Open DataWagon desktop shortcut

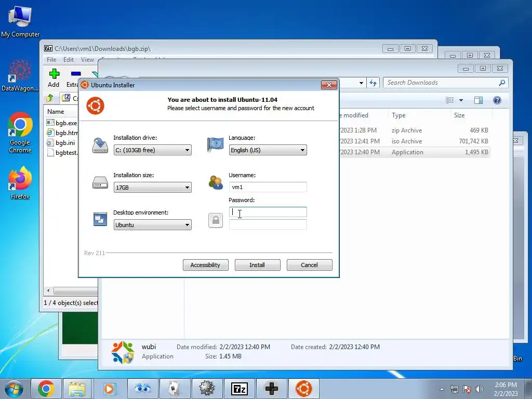click(20, 75)
